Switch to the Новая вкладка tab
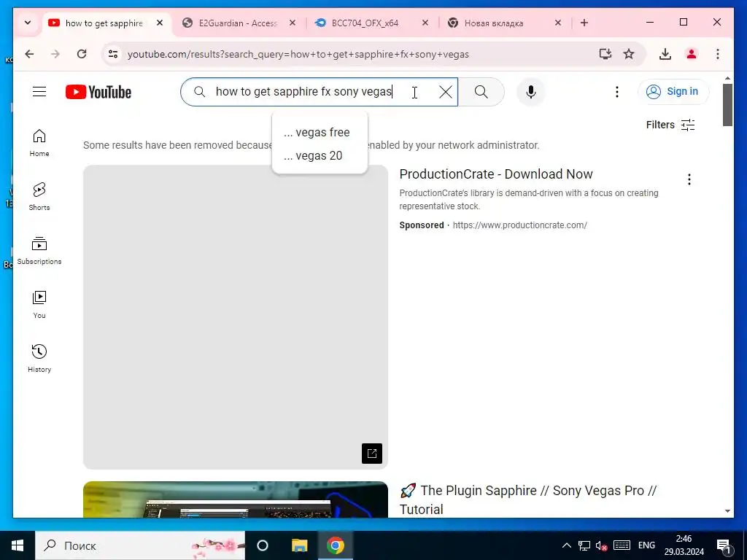The height and width of the screenshot is (560, 747). [x=494, y=23]
